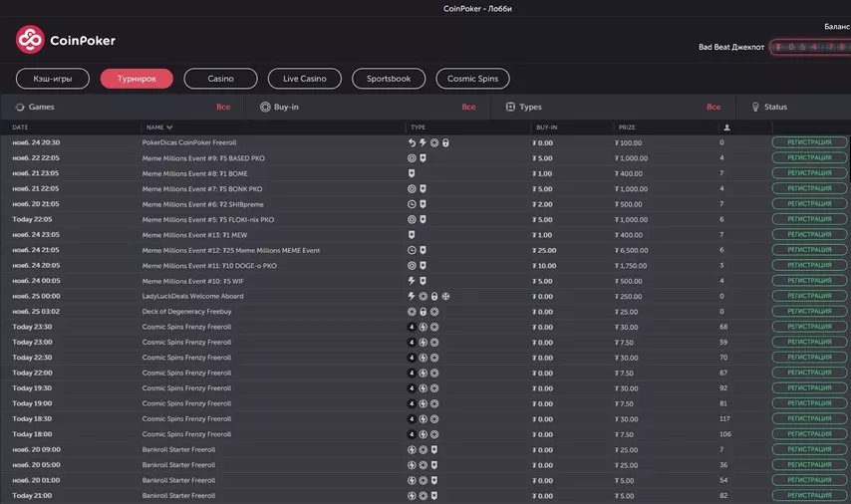Sort by the BUY-IN column header
The image size is (851, 504).
[x=546, y=127]
